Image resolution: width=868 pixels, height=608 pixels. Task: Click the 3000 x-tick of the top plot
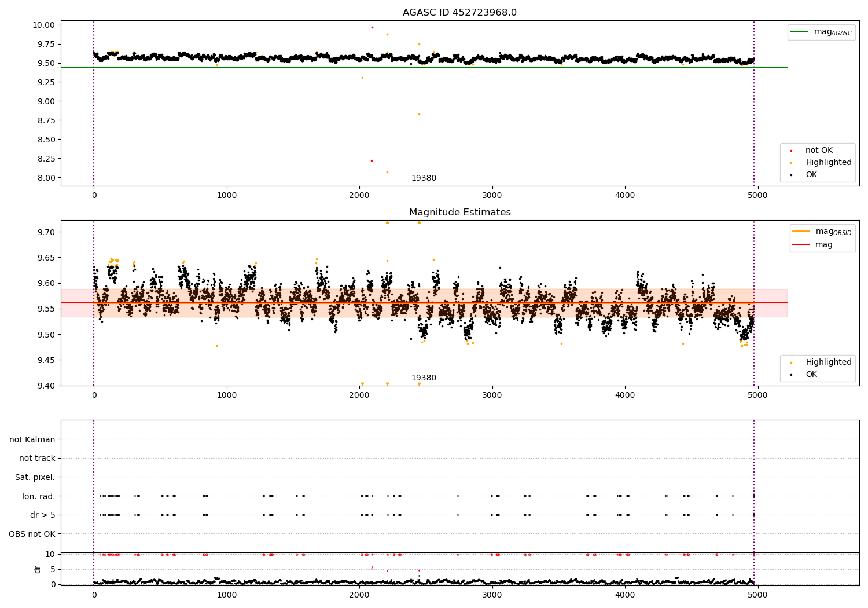492,196
